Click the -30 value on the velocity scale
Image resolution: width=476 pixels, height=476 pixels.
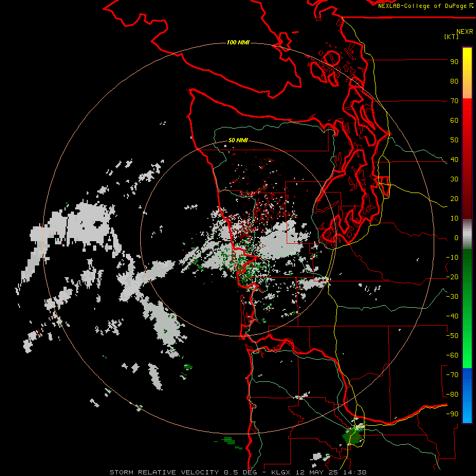point(452,297)
